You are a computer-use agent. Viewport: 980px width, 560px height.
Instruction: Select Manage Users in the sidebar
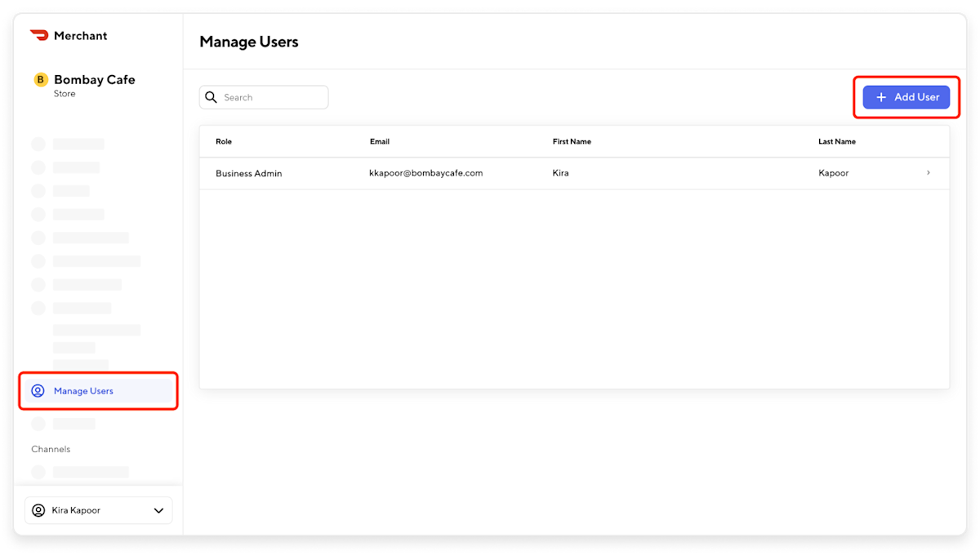pos(83,390)
